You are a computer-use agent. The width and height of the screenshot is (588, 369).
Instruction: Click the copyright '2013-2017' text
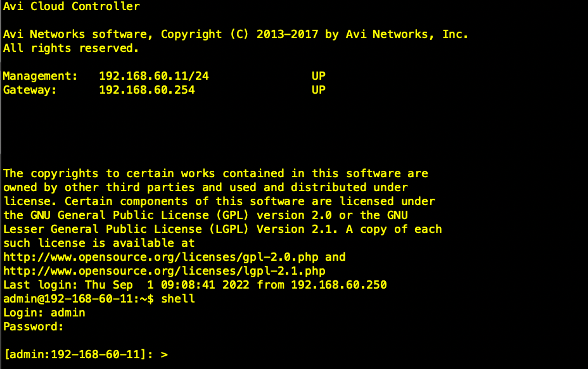(287, 34)
